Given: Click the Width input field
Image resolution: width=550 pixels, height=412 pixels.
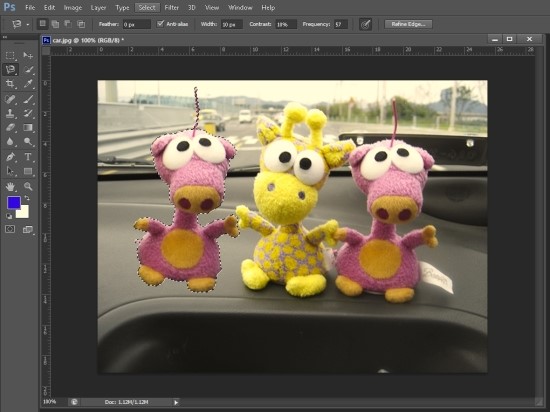Looking at the screenshot, I should [232, 24].
